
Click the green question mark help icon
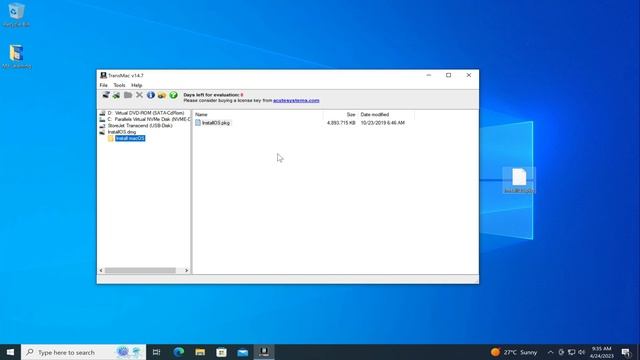click(x=173, y=95)
